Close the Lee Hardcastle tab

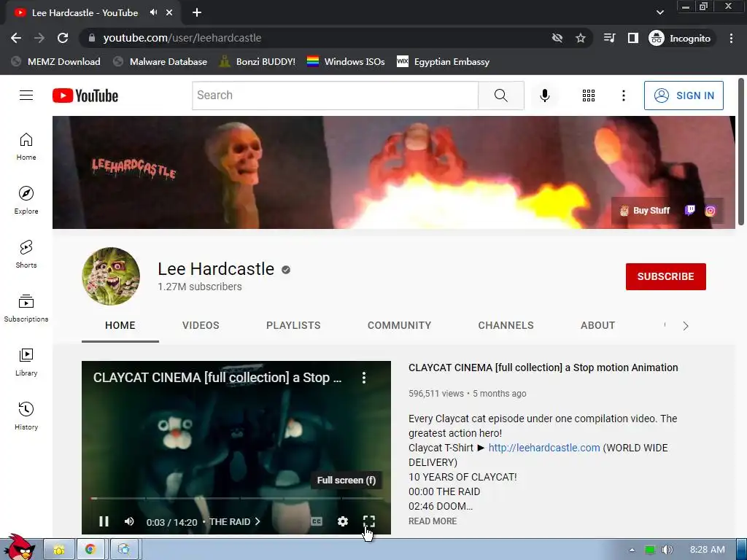tap(169, 12)
